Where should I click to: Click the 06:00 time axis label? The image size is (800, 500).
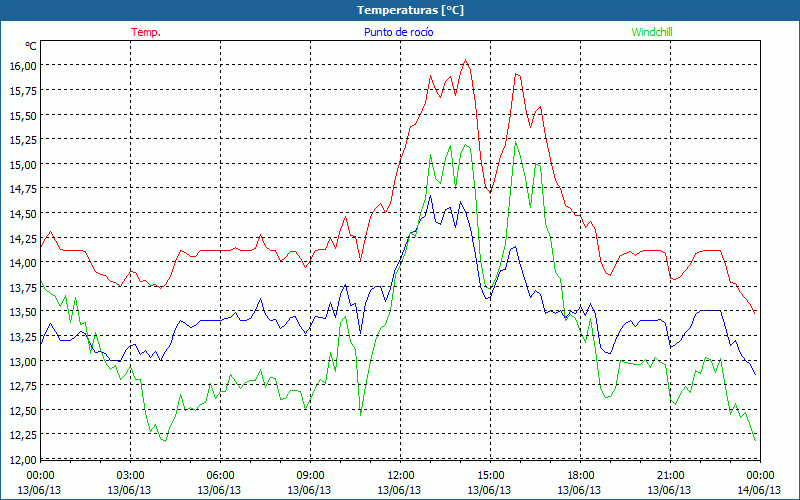point(220,476)
